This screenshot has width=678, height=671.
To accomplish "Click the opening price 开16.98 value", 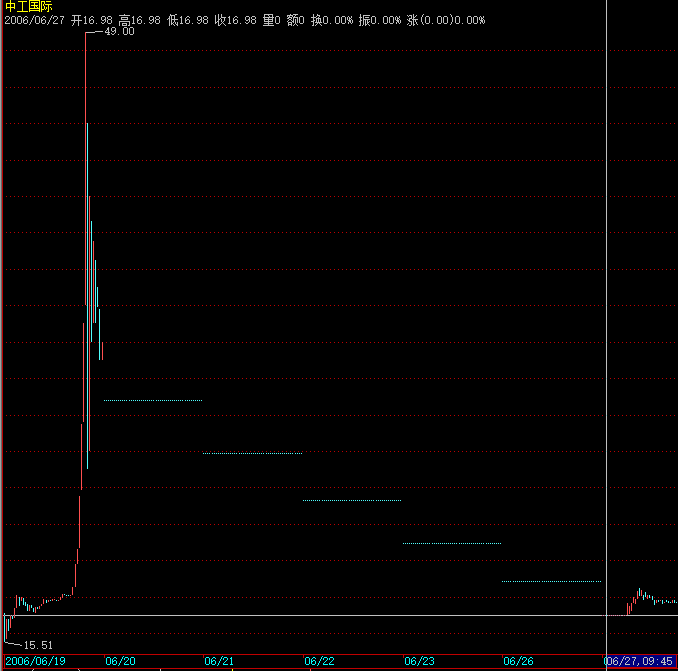I will coord(91,20).
